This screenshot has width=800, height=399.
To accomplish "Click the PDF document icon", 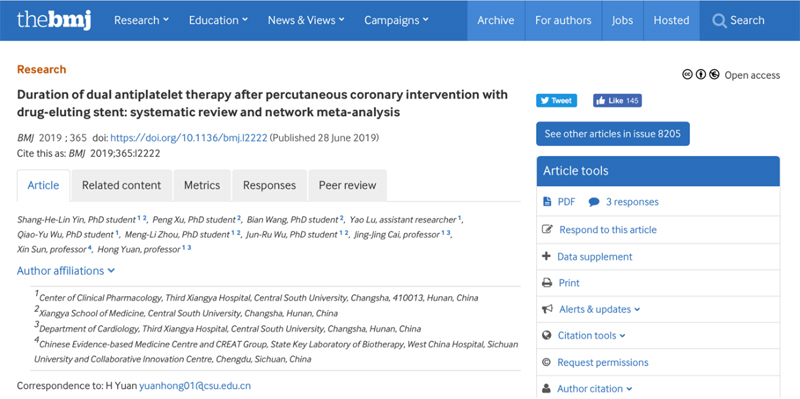I will coord(547,202).
